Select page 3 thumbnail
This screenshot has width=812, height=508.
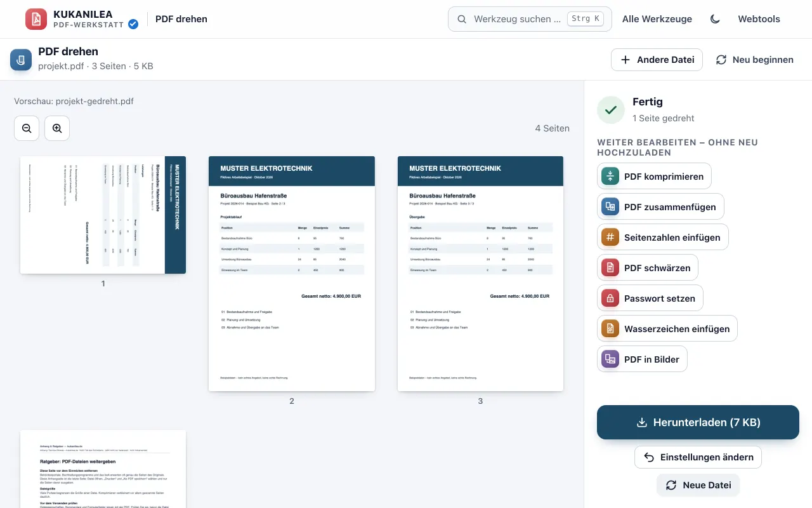click(x=480, y=274)
